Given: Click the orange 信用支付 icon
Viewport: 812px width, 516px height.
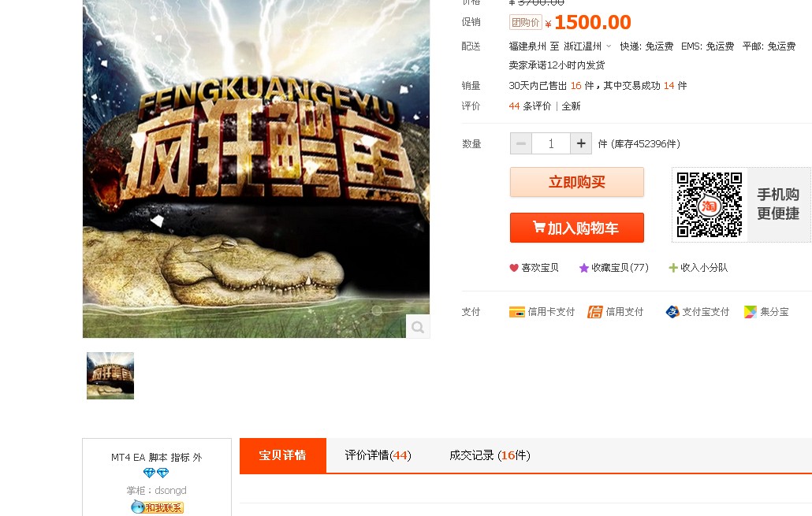Looking at the screenshot, I should [595, 312].
